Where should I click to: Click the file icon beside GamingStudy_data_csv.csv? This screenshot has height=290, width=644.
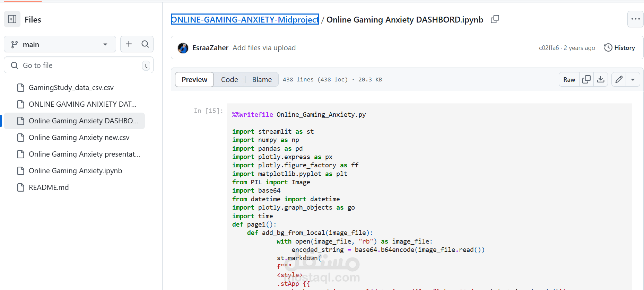click(21, 88)
